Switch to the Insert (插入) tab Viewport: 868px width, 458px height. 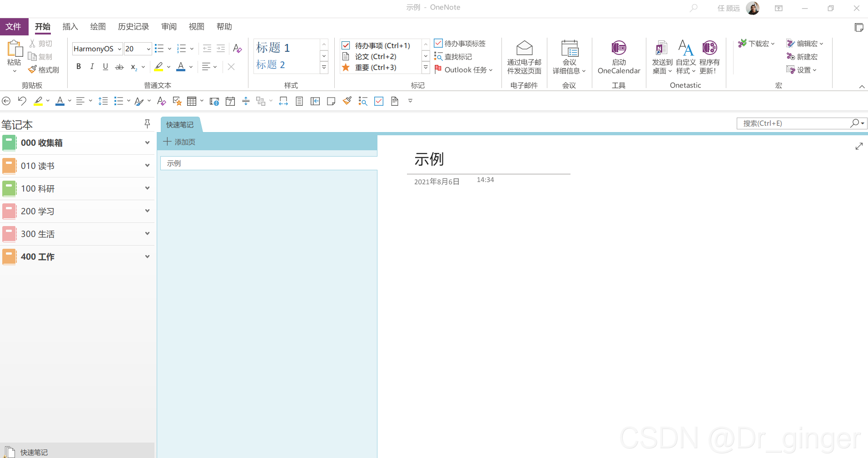70,27
